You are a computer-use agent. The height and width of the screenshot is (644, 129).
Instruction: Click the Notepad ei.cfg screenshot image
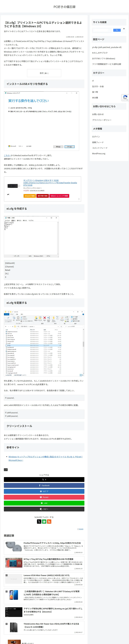(x=31, y=237)
